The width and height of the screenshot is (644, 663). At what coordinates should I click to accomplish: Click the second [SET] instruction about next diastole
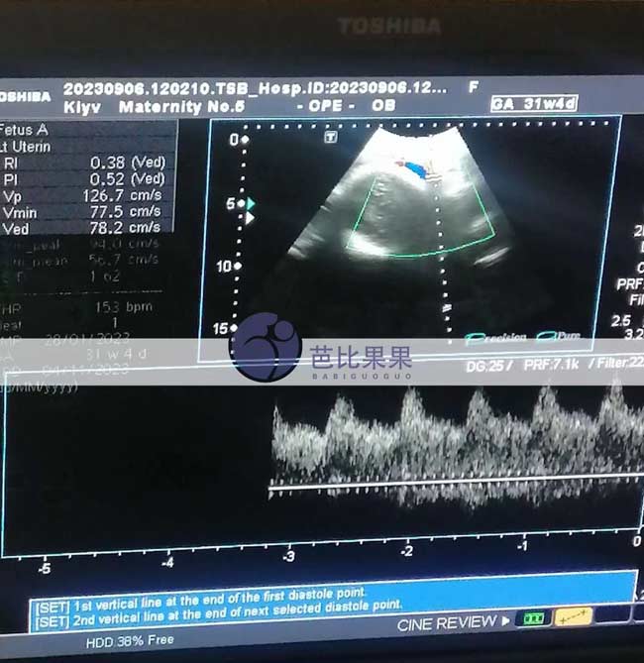coord(219,614)
